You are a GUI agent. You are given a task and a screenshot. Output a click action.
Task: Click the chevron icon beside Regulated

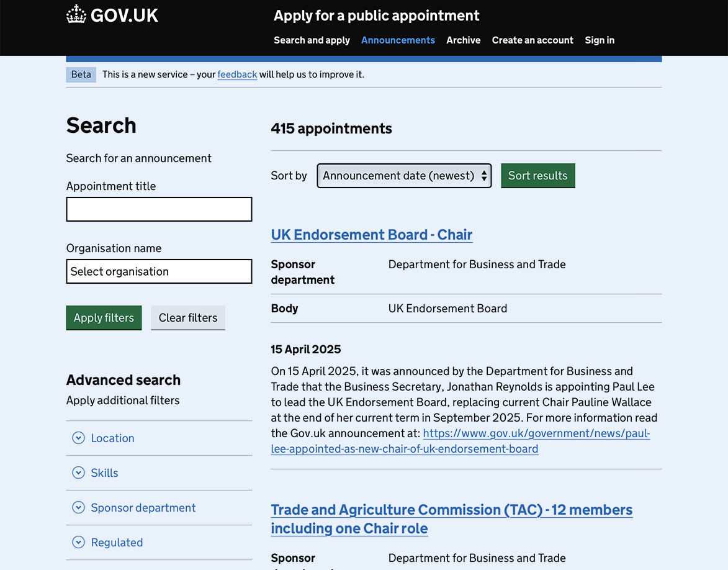pyautogui.click(x=78, y=543)
